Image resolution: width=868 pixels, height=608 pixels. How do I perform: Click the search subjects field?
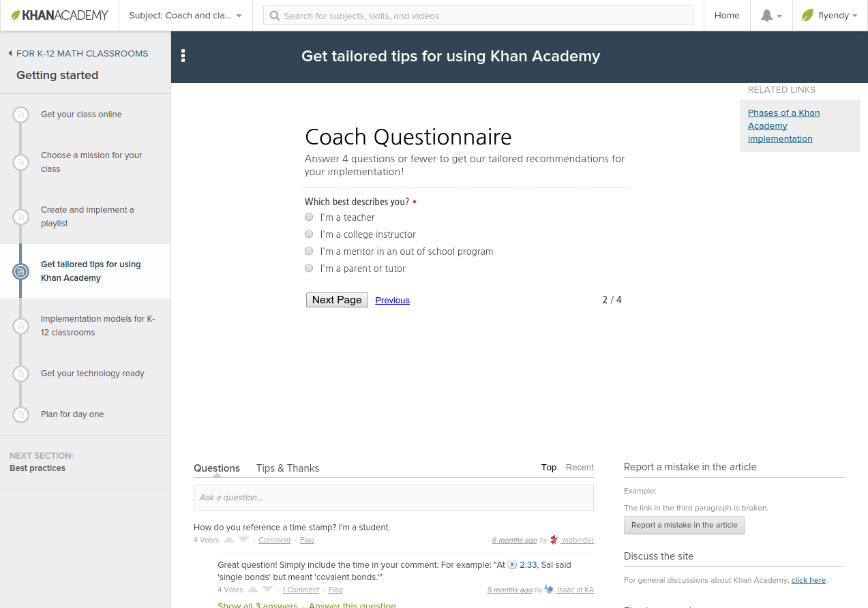point(478,16)
